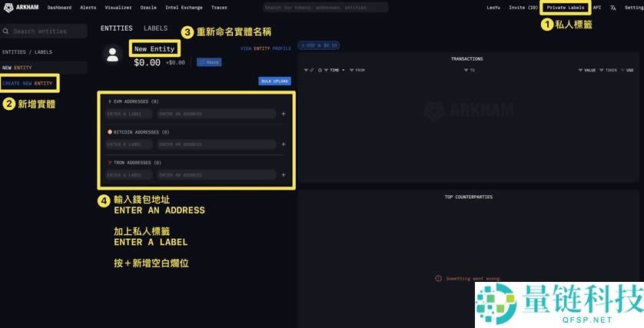Click the entity avatar placeholder icon
644x328 pixels.
(x=112, y=55)
